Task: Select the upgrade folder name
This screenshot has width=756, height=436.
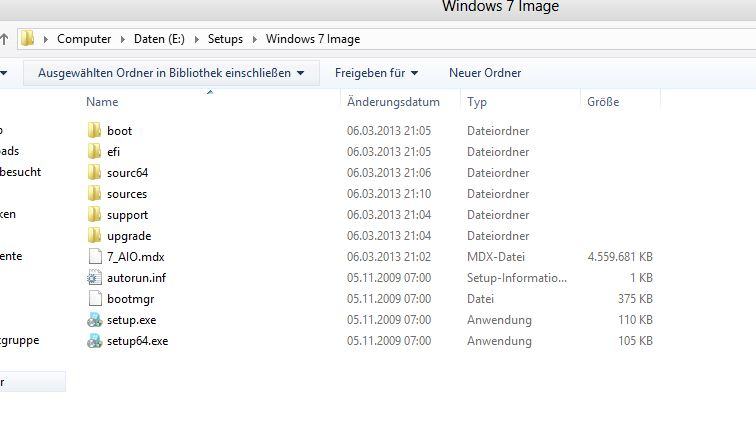Action: pyautogui.click(x=129, y=236)
